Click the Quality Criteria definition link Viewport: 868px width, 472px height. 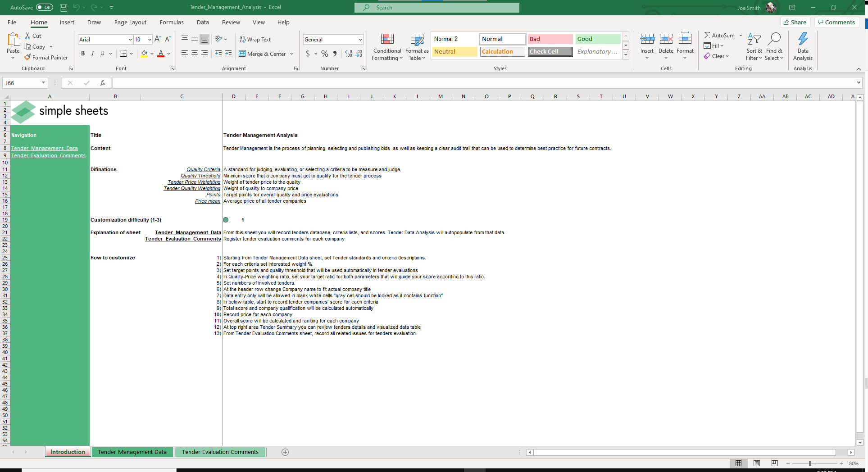point(204,170)
